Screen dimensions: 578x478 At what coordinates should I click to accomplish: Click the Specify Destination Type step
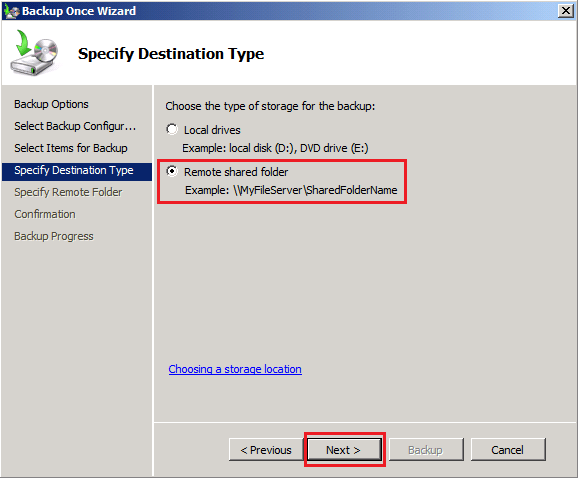(x=77, y=171)
